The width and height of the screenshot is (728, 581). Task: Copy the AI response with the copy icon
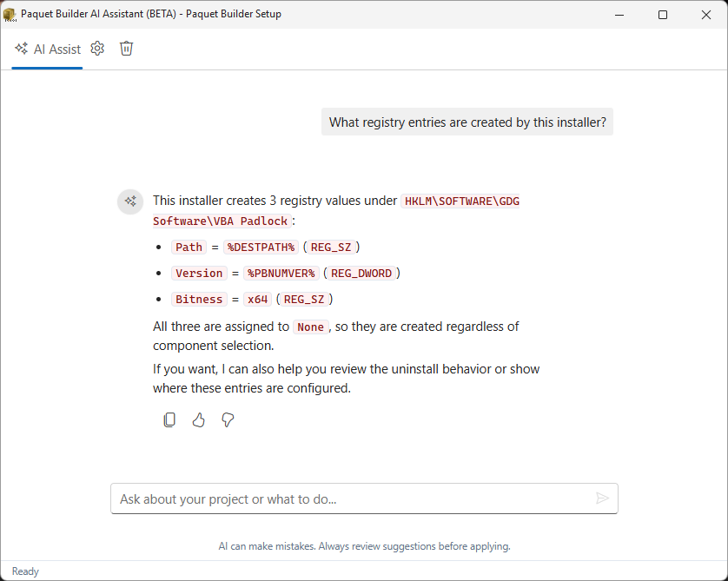pos(169,419)
